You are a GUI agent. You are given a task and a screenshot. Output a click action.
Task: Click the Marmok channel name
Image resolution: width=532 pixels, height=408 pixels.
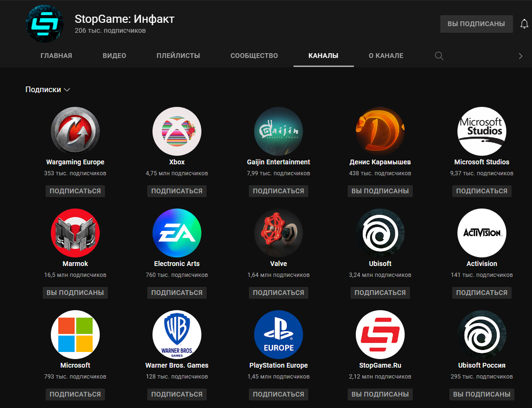(x=75, y=264)
